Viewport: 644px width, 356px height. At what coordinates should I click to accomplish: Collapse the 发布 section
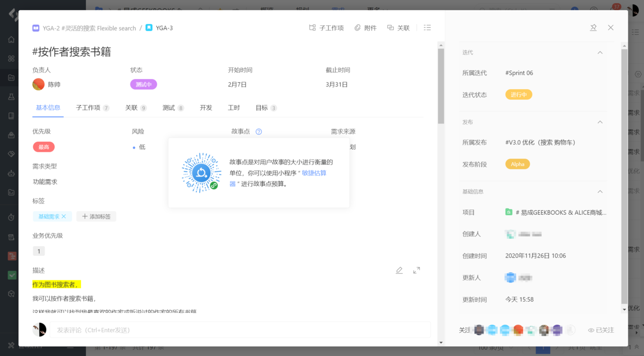[601, 122]
